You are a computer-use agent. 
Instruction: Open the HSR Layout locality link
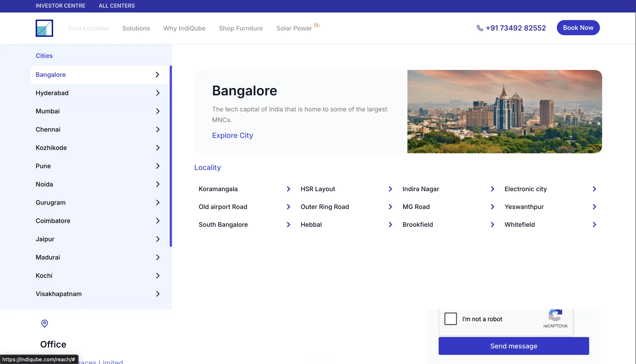(x=318, y=189)
